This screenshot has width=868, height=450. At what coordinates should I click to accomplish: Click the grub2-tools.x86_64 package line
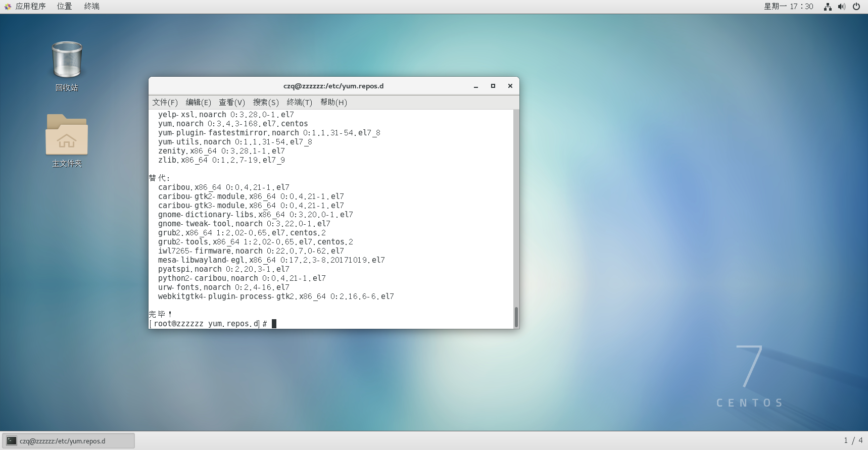[x=256, y=242]
